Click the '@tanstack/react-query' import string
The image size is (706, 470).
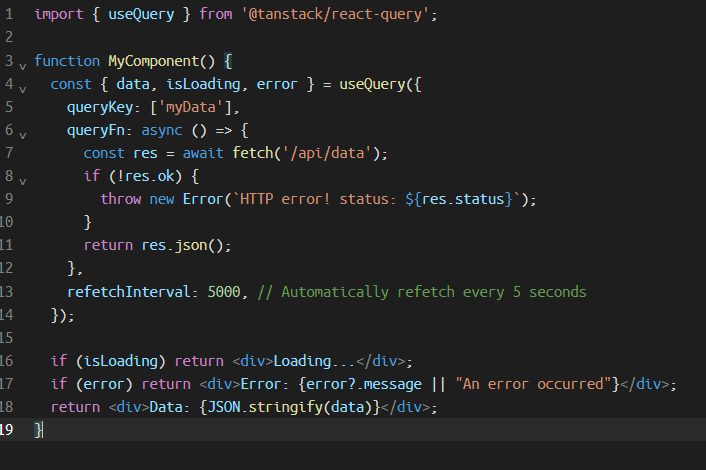pos(336,14)
